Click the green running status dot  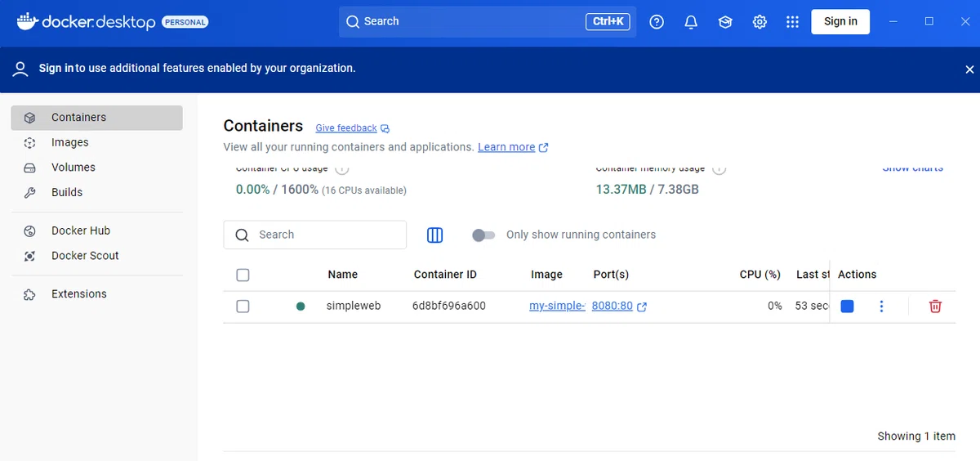pos(301,307)
